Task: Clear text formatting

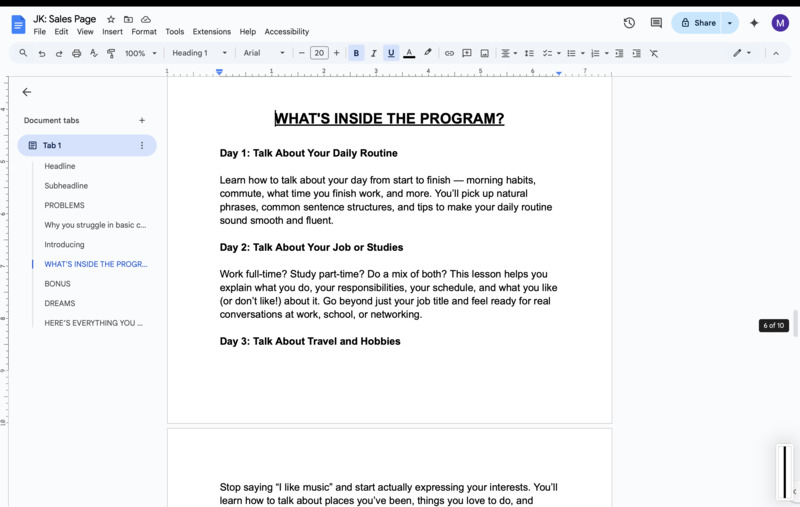Action: [x=654, y=53]
